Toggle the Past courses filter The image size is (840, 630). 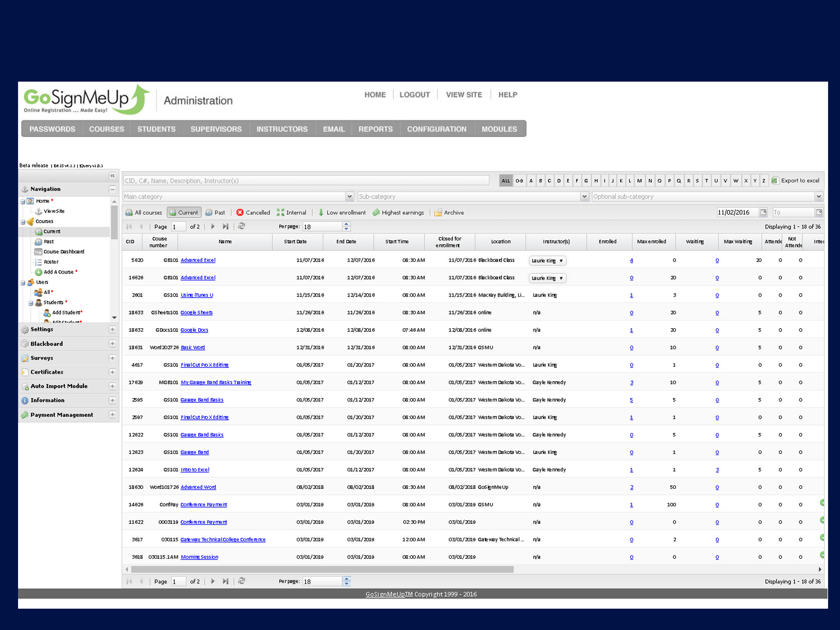[x=215, y=212]
